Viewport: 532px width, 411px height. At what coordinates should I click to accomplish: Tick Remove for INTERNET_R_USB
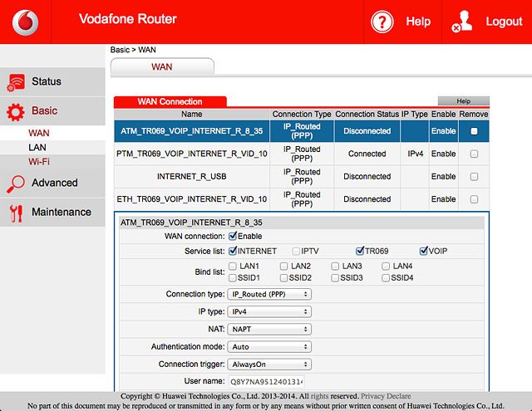tap(474, 177)
